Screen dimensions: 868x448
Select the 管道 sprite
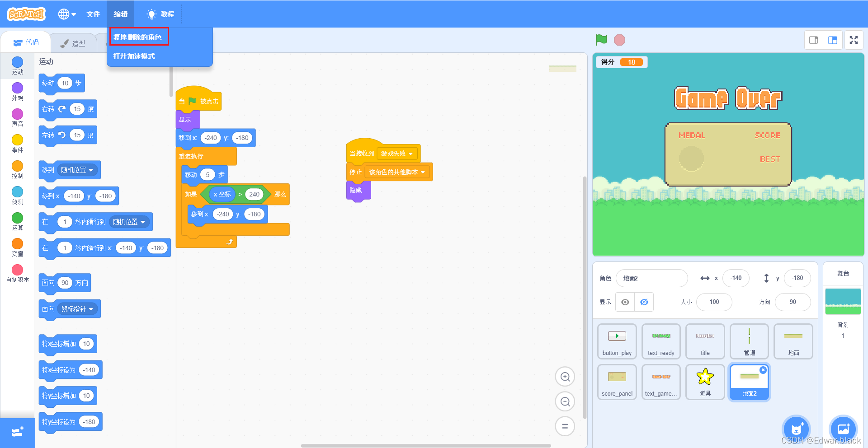[x=749, y=341]
